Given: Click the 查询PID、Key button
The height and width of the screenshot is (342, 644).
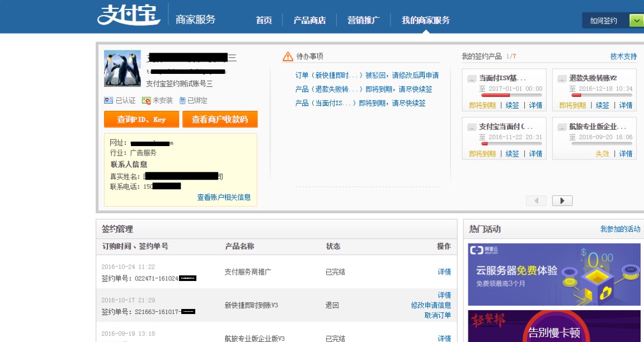Looking at the screenshot, I should tap(142, 119).
